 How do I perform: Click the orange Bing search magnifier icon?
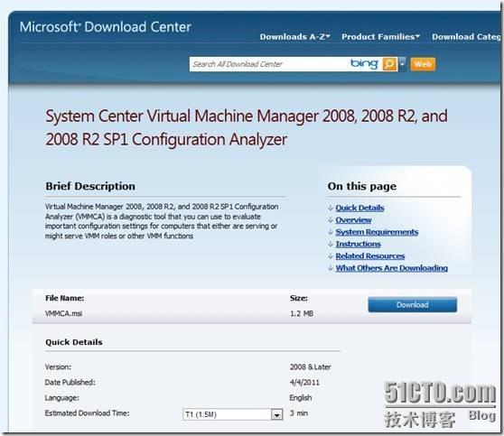389,64
